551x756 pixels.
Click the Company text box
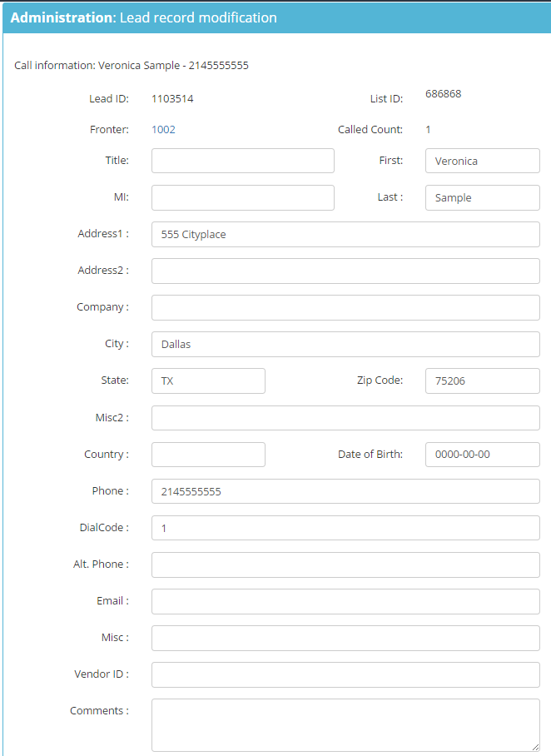[x=345, y=307]
